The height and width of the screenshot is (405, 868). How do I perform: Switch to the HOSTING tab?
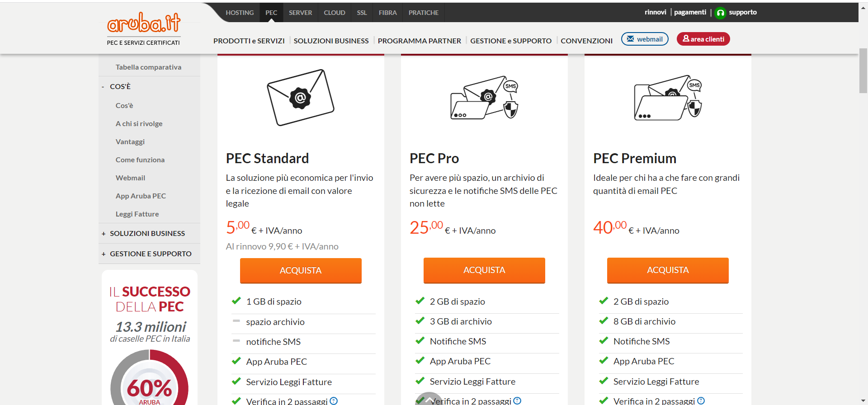[x=240, y=12]
